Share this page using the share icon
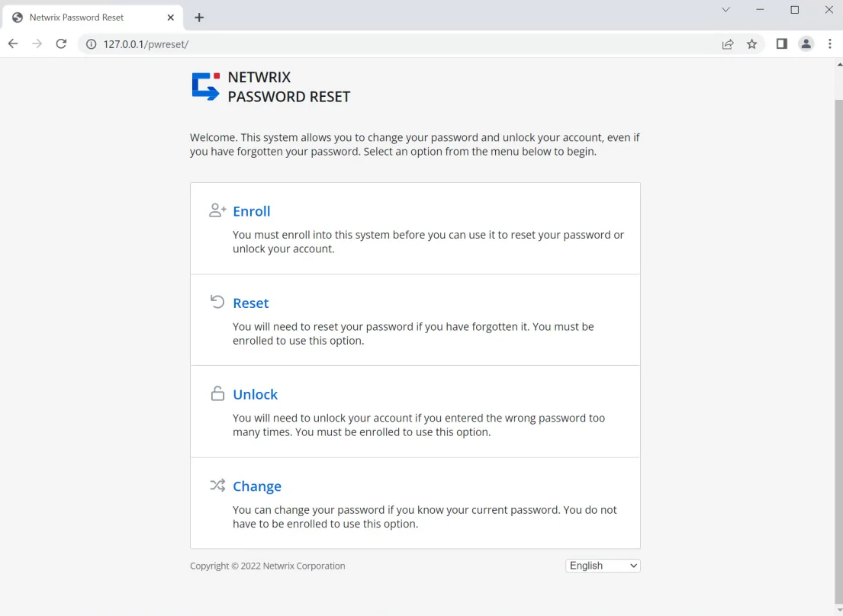Viewport: 843px width, 616px height. pyautogui.click(x=727, y=44)
